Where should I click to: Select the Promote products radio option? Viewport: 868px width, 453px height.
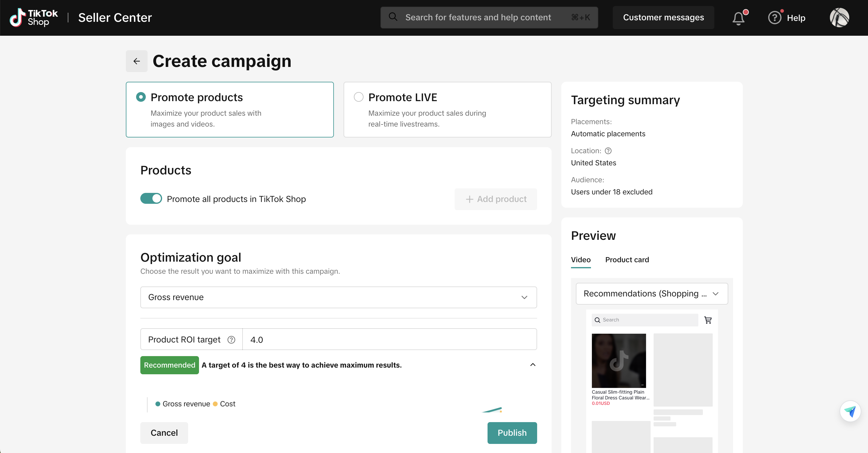[141, 97]
